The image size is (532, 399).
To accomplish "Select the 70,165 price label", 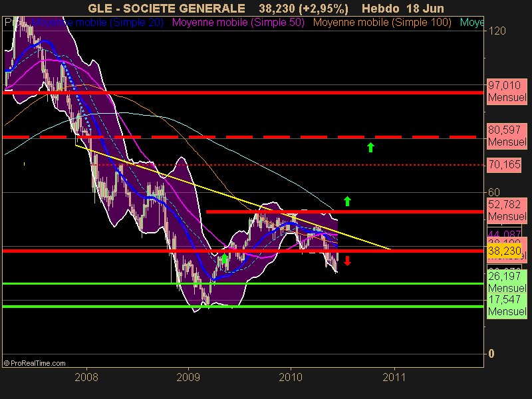I will [x=504, y=165].
